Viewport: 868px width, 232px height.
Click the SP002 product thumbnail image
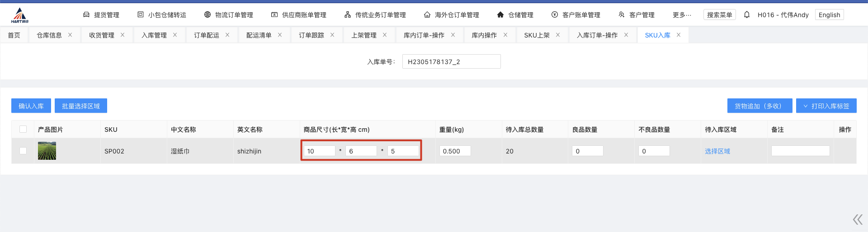47,151
